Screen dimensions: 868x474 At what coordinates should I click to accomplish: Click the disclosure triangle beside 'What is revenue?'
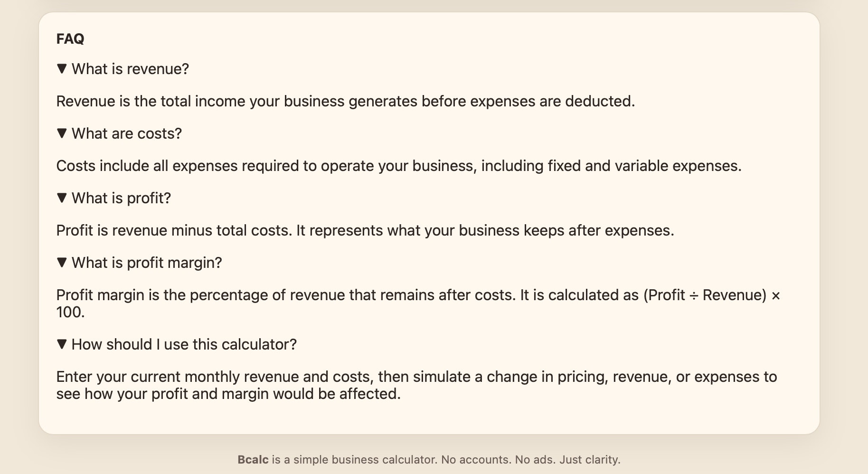[x=61, y=69]
